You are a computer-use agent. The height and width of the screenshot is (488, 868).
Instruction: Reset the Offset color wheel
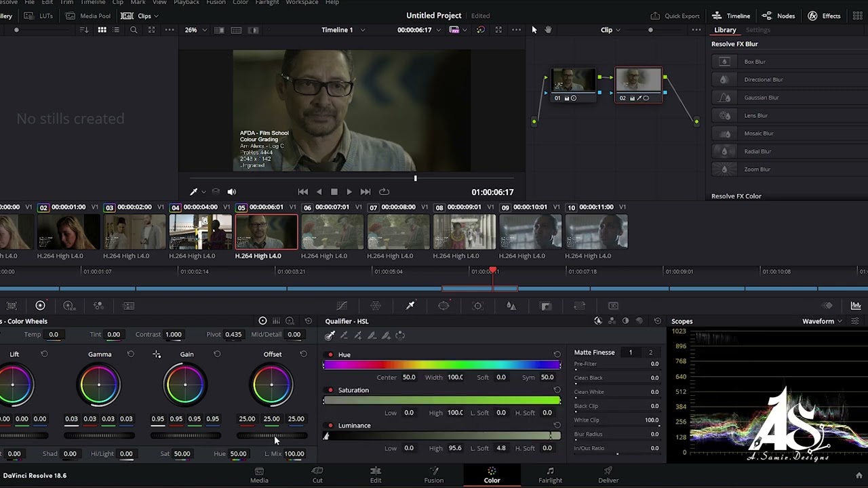coord(303,354)
